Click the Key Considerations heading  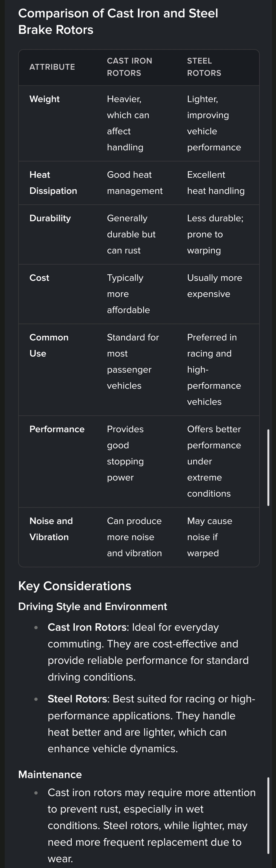pos(75,586)
